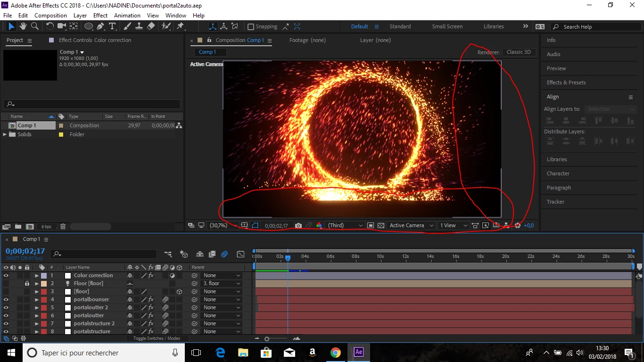The height and width of the screenshot is (362, 644).
Task: Click the portalbounser layer red label swatch
Action: click(x=44, y=299)
